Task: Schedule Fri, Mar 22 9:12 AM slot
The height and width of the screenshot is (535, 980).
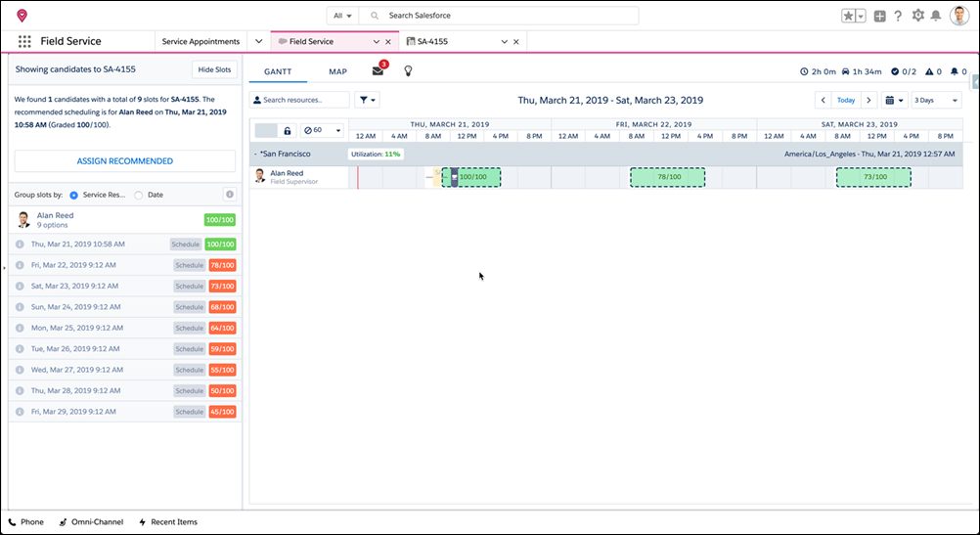Action: point(190,266)
